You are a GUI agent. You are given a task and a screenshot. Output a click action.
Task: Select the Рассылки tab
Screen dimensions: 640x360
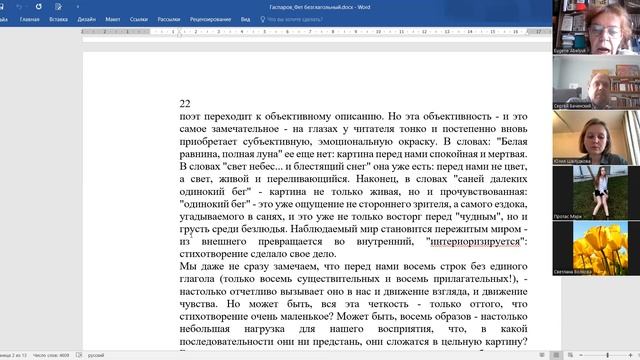click(169, 19)
